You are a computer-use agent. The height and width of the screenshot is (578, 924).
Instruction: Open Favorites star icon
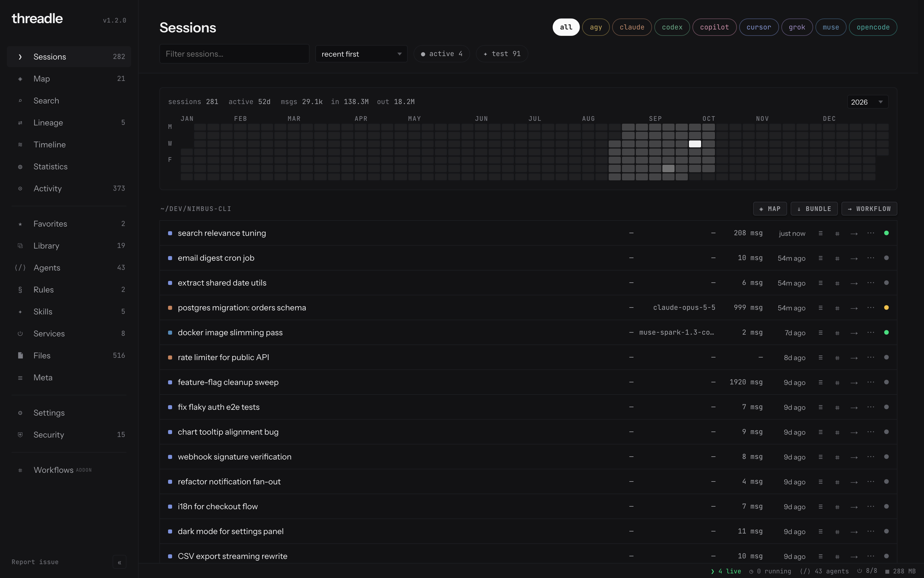(20, 224)
